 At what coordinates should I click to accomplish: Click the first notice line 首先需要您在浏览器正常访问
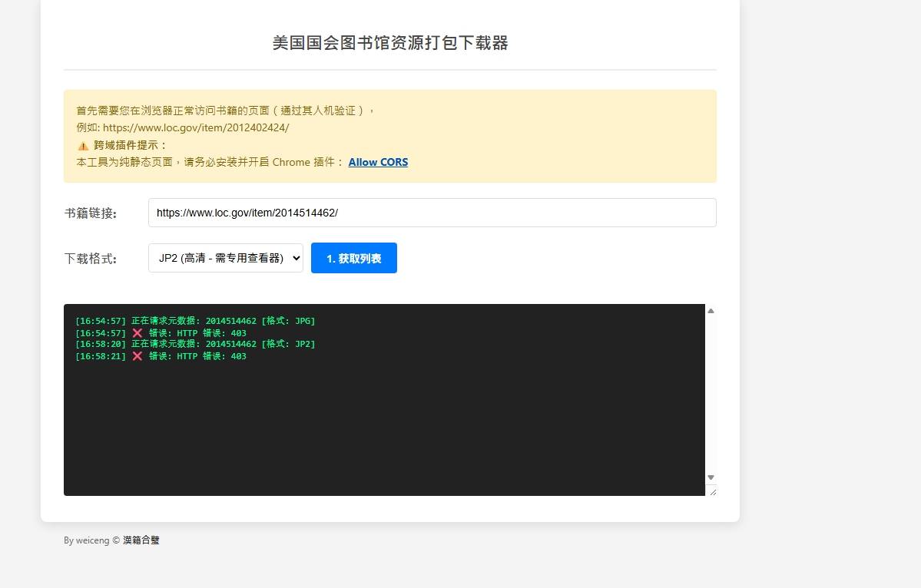[225, 111]
